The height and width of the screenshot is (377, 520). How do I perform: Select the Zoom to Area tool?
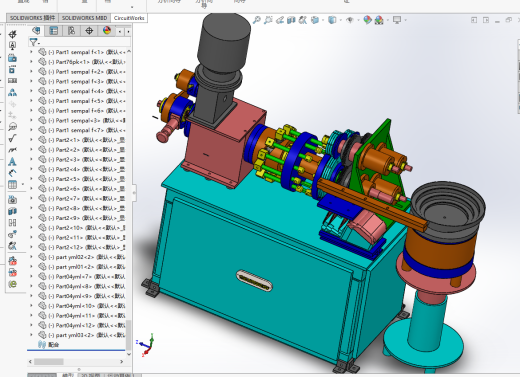[x=268, y=20]
